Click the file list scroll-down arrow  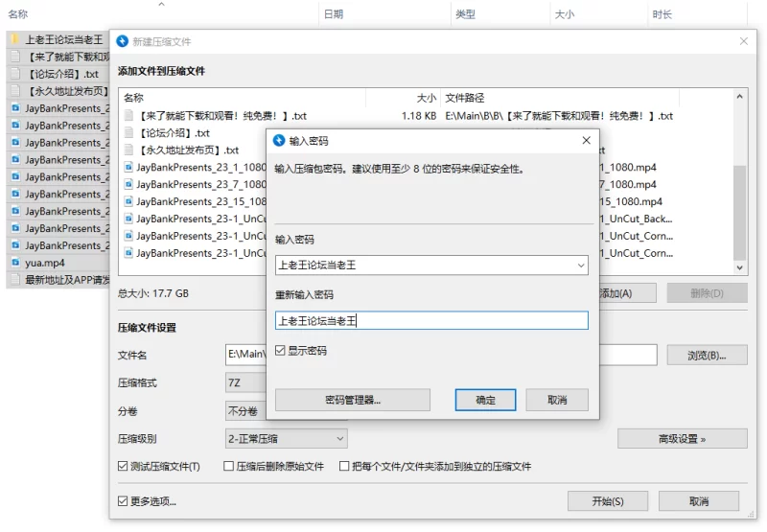click(x=739, y=267)
